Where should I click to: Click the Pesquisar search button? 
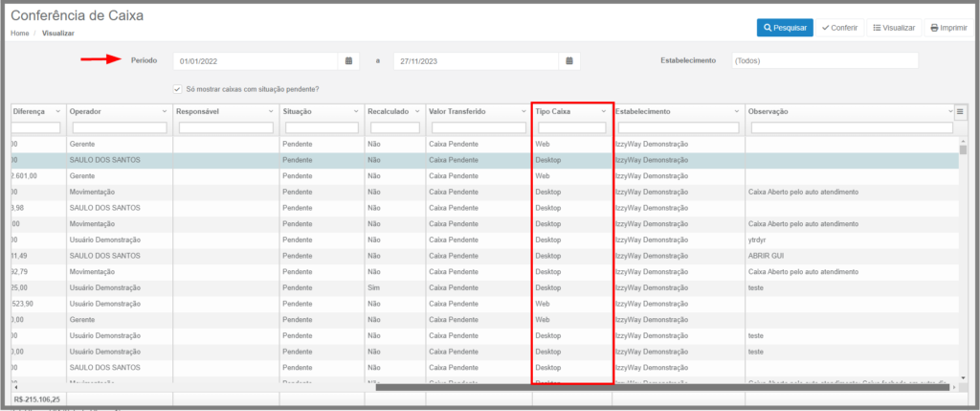pos(785,28)
